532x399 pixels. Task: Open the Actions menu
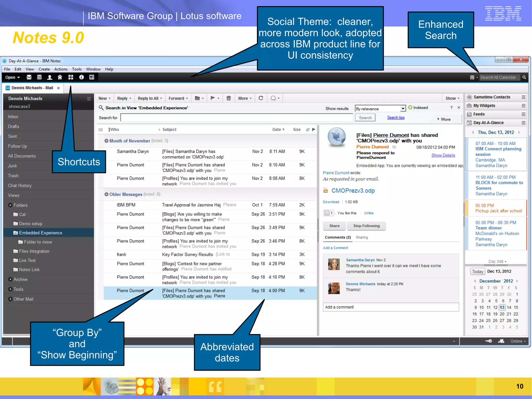61,69
